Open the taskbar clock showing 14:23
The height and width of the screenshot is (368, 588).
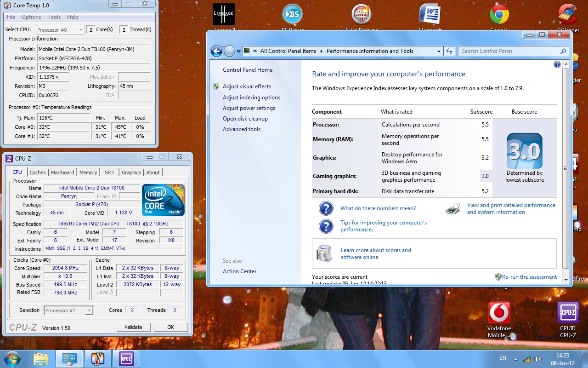coord(563,359)
